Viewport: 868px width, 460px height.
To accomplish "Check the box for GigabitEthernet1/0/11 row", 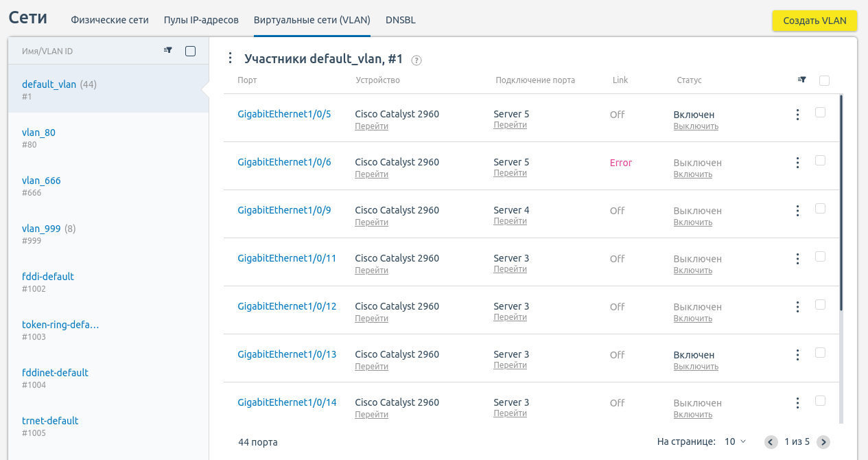I will click(820, 257).
